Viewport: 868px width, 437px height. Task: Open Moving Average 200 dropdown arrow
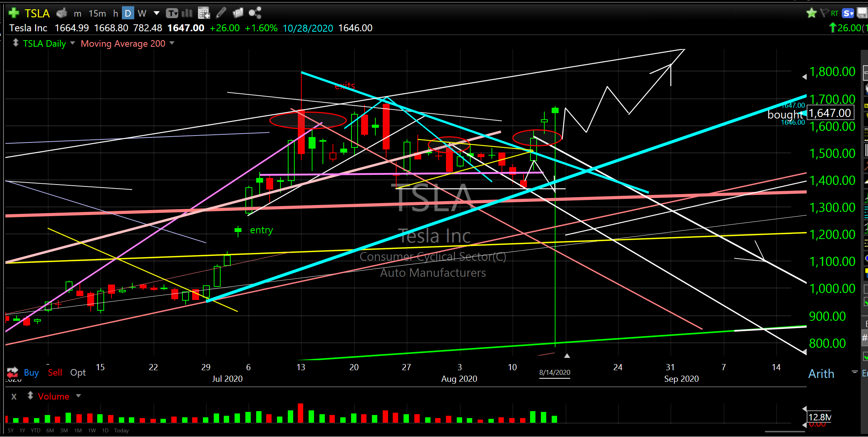click(172, 43)
